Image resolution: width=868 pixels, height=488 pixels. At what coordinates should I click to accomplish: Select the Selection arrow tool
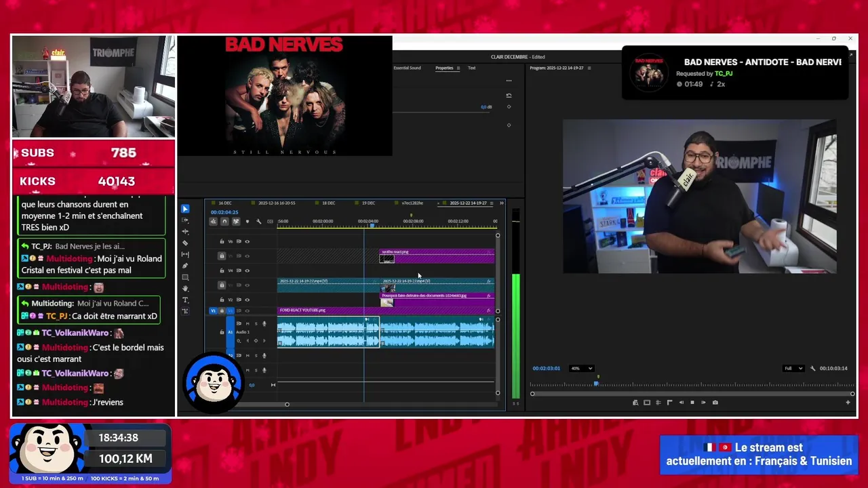coord(185,209)
